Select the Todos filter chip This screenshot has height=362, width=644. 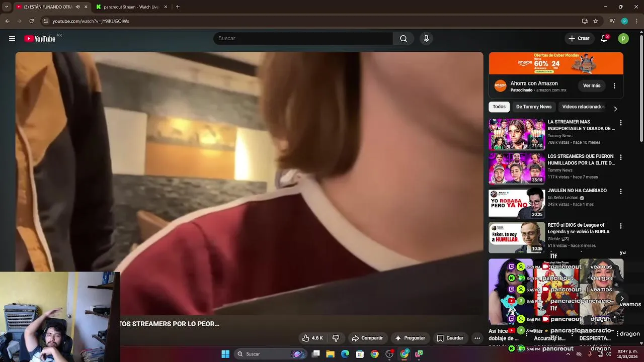click(x=499, y=107)
